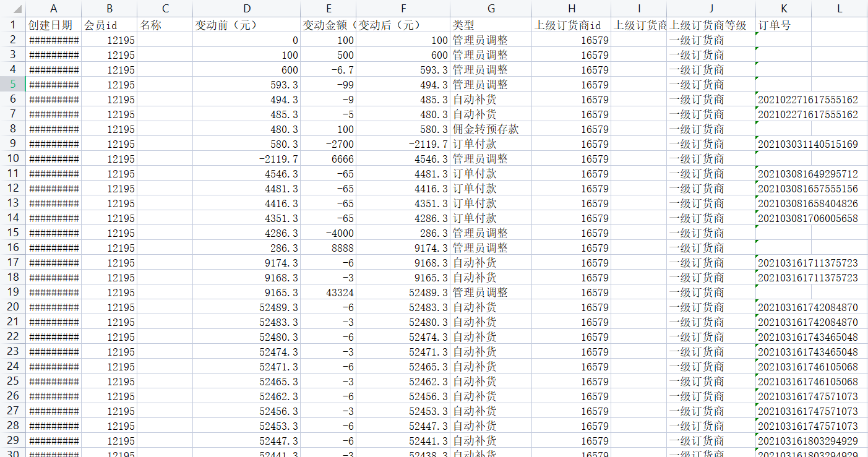Click the 类型 header cell

pos(491,25)
